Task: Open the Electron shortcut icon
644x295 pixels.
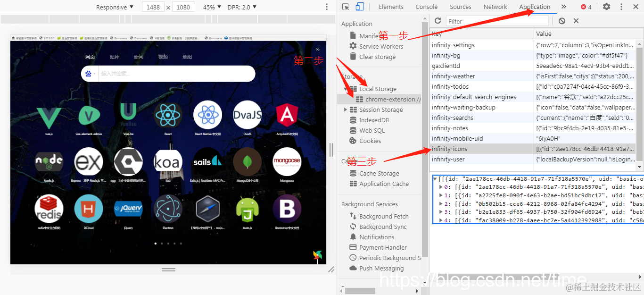Action: point(168,209)
